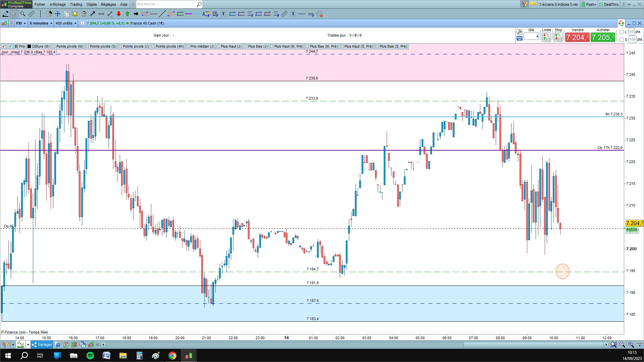644x362 pixels.
Task: Click the Qté quantity input field
Action: (x=531, y=36)
